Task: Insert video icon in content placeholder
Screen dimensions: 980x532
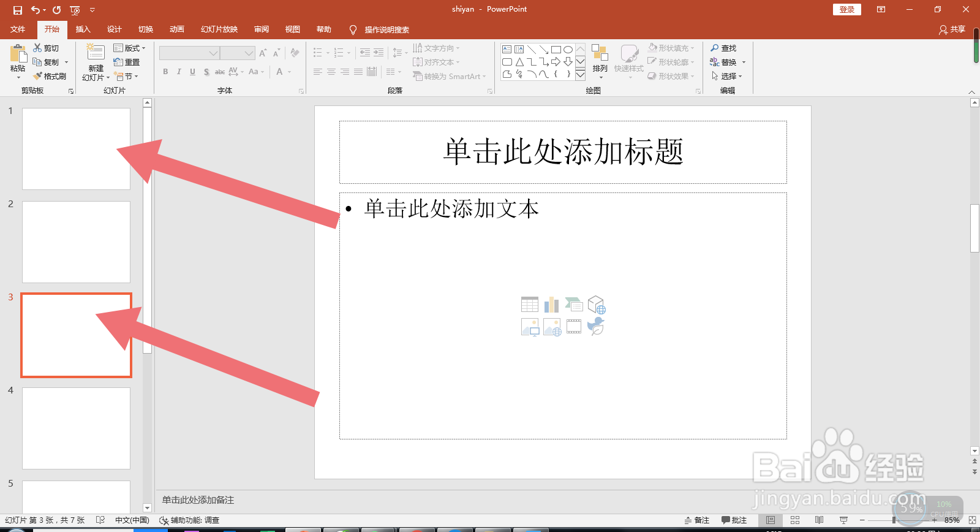Action: tap(574, 327)
